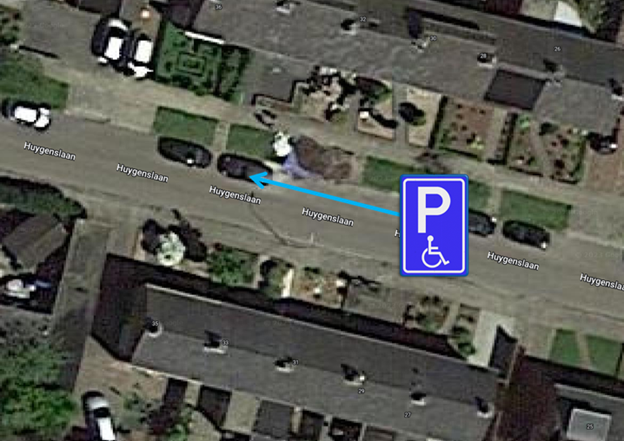Click the green lawn just left of the parking sign

pyautogui.click(x=381, y=174)
